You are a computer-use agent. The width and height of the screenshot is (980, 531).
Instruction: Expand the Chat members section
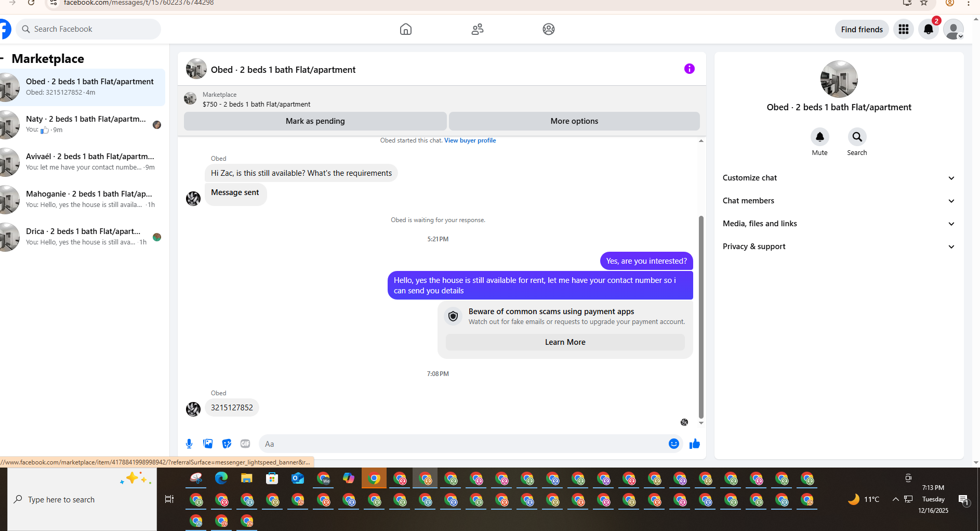coord(839,201)
